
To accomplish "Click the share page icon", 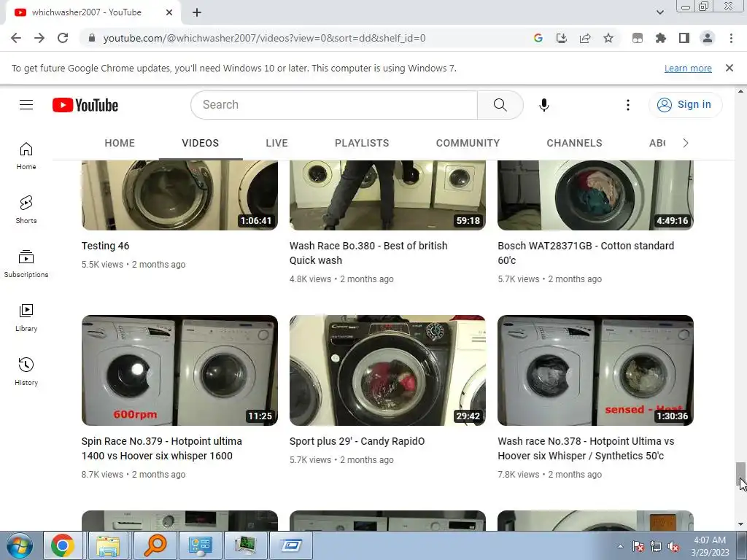I will click(585, 38).
